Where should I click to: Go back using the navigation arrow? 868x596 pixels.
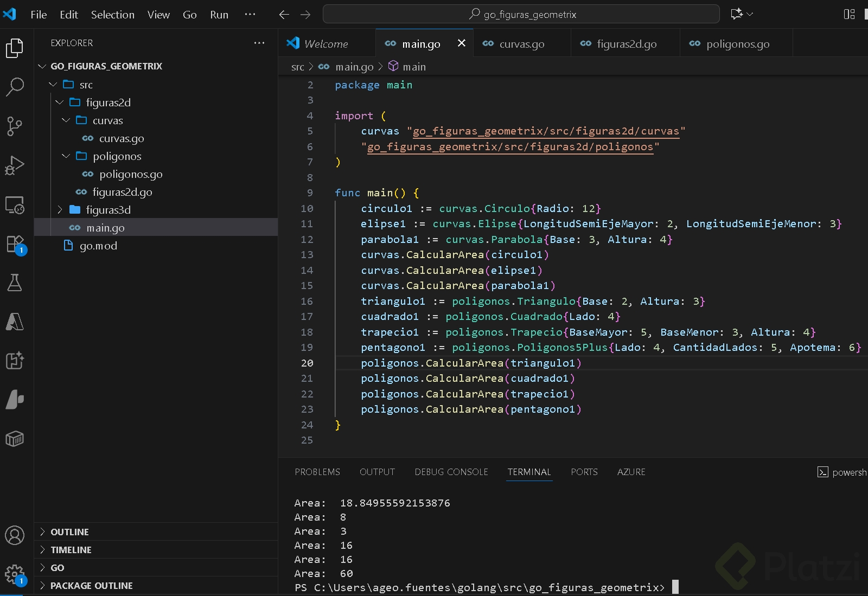tap(284, 15)
